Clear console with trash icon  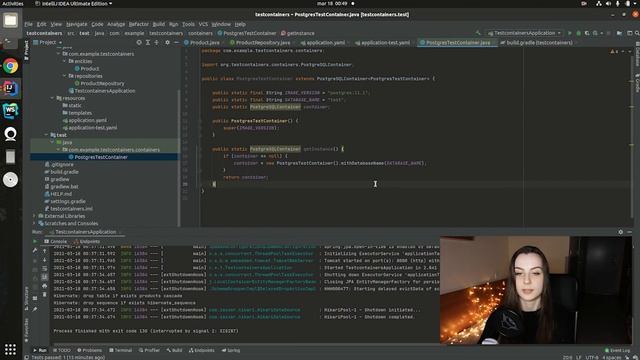point(44,294)
